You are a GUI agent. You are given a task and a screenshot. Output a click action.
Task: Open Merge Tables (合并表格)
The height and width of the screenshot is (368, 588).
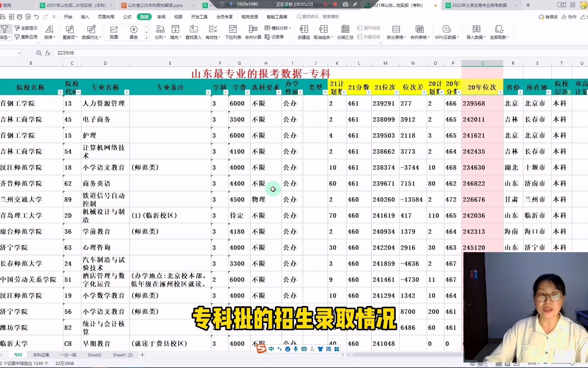(x=420, y=32)
